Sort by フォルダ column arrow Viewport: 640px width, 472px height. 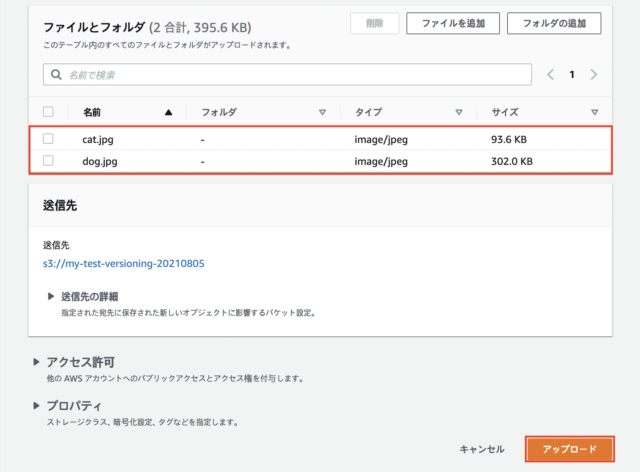pyautogui.click(x=322, y=112)
